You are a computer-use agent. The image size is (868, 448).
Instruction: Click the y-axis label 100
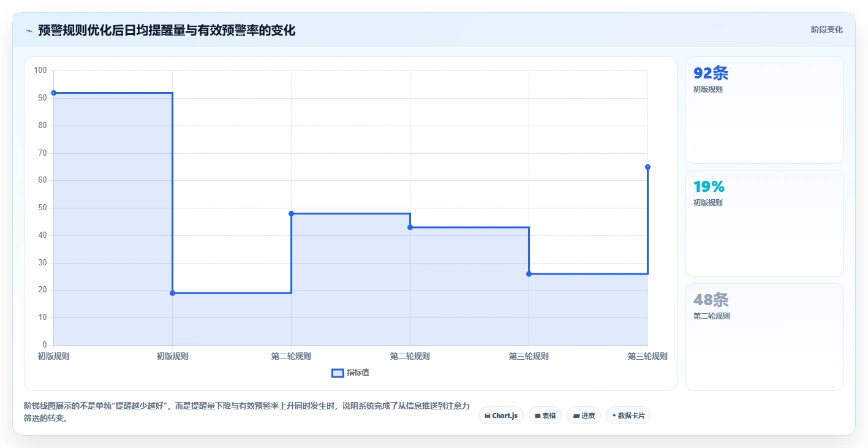[x=40, y=70]
